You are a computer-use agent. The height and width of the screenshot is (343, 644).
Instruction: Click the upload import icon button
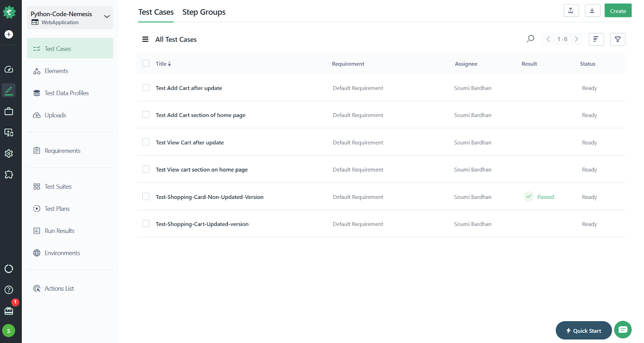571,10
